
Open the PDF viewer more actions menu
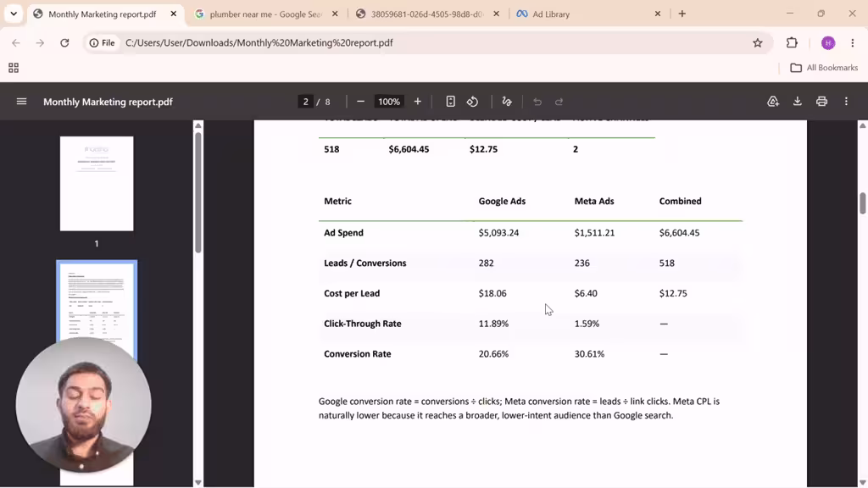point(846,102)
